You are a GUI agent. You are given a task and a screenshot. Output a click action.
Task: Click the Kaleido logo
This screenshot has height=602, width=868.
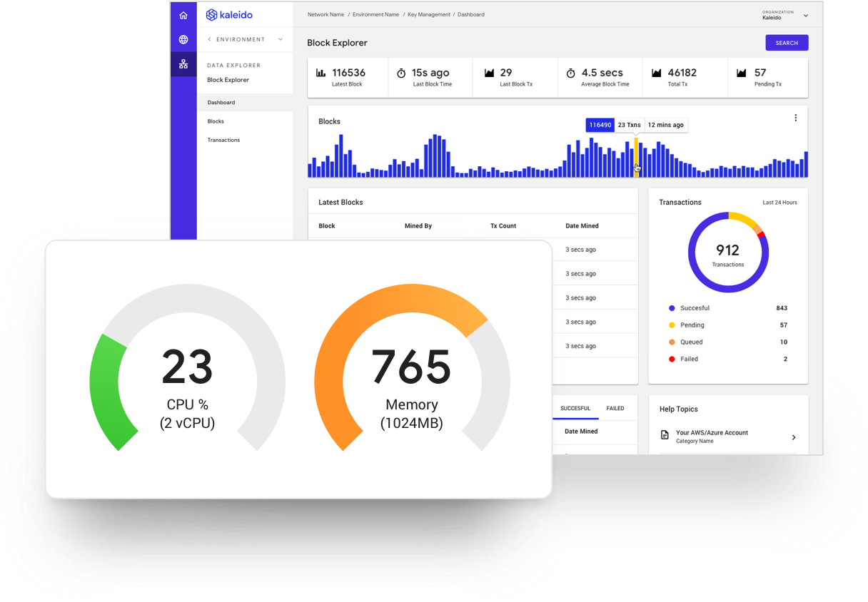(x=229, y=15)
